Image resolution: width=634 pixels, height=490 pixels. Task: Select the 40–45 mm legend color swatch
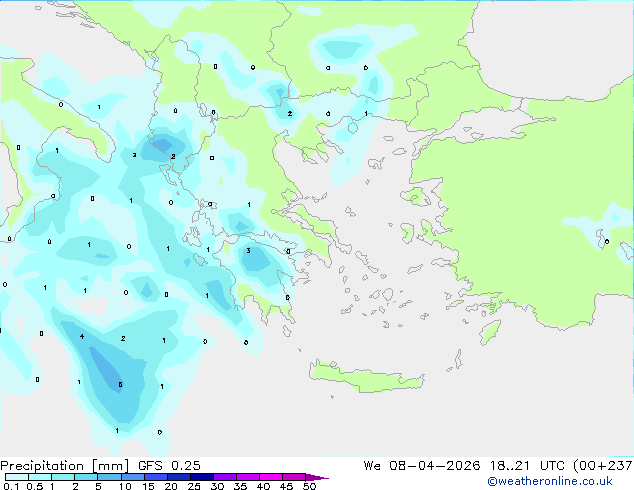tap(271, 477)
